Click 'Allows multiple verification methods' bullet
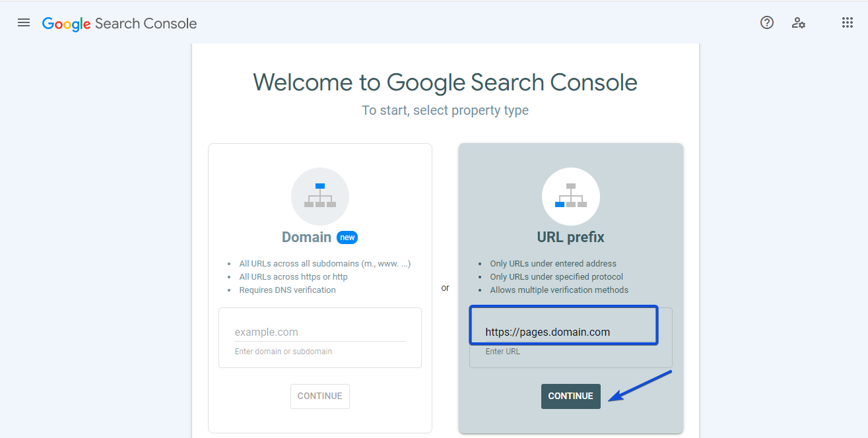Viewport: 868px width, 438px height. coord(559,290)
